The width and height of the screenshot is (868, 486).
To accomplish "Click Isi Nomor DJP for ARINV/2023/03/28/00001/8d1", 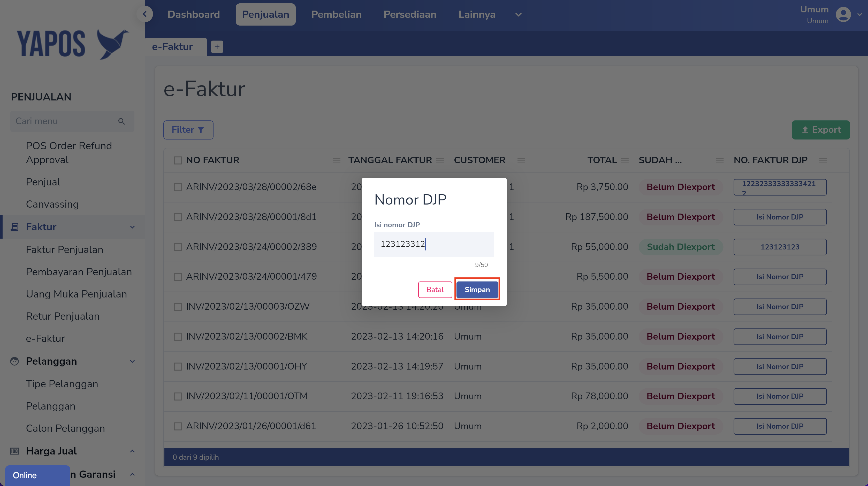I will click(x=780, y=217).
